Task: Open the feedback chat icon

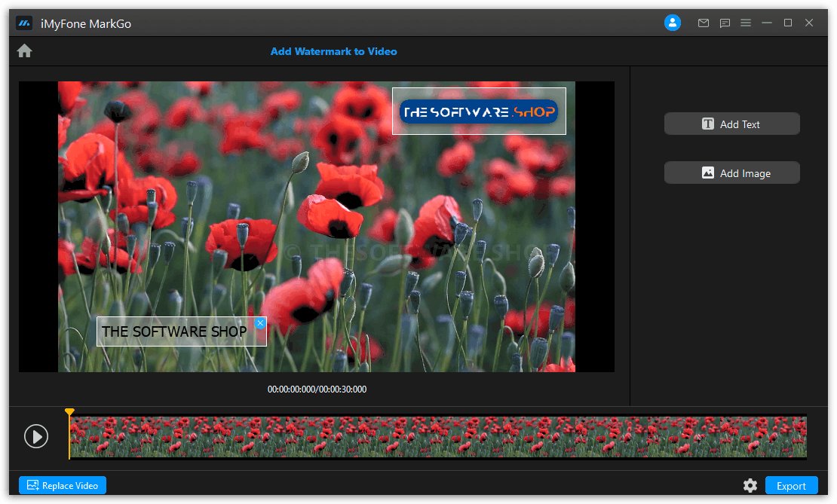Action: coord(725,23)
